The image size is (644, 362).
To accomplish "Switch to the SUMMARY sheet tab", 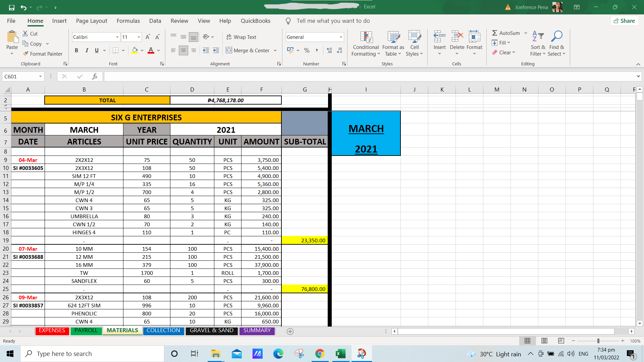I will tap(257, 330).
